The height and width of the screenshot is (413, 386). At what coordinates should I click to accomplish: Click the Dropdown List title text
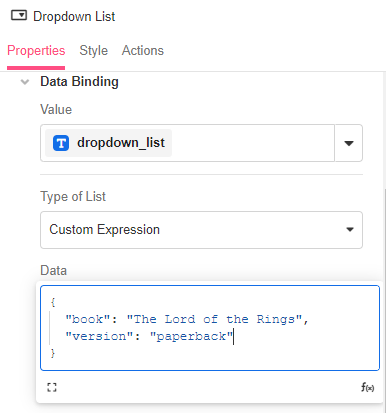74,16
